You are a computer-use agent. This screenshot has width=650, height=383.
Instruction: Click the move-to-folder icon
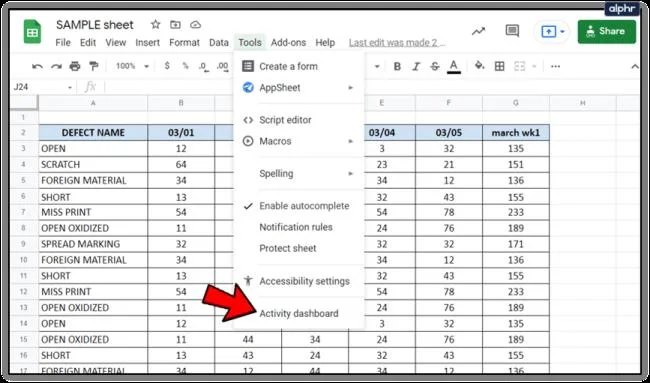click(175, 24)
